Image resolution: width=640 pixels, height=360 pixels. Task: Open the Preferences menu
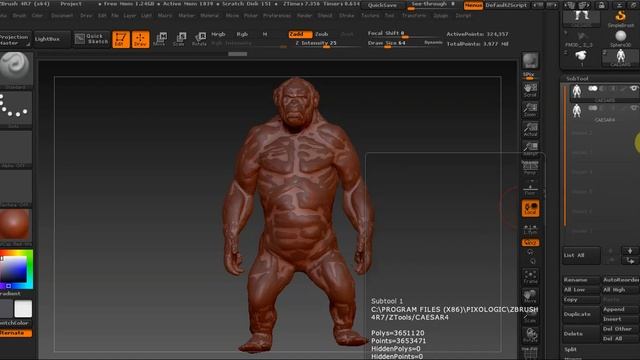[x=277, y=16]
